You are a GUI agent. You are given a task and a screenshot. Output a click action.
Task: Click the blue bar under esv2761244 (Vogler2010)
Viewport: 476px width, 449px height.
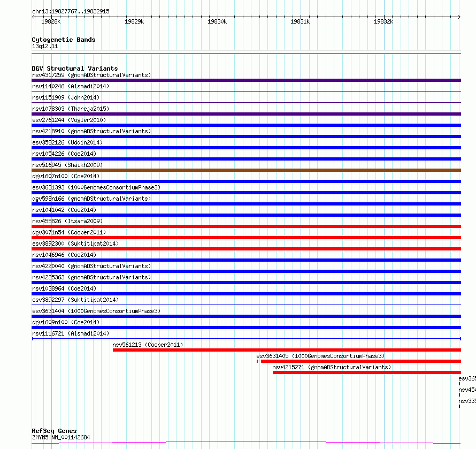pos(246,125)
